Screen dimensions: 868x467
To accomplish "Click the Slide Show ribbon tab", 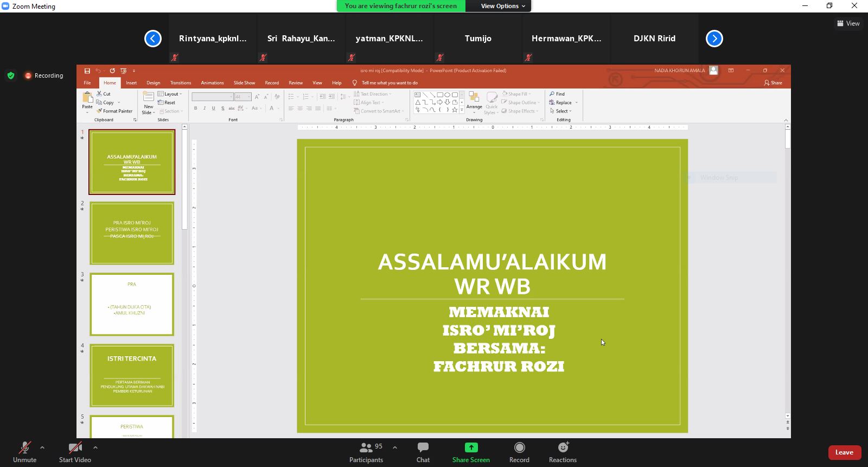I will [244, 83].
